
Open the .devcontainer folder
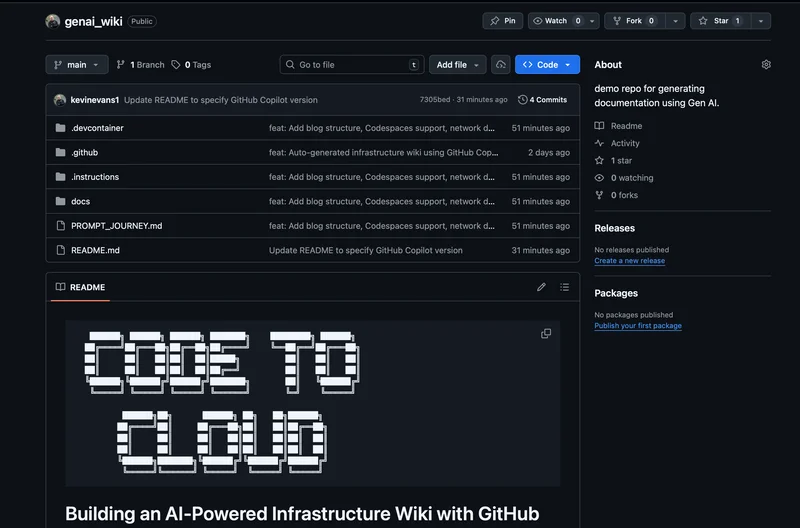click(97, 128)
